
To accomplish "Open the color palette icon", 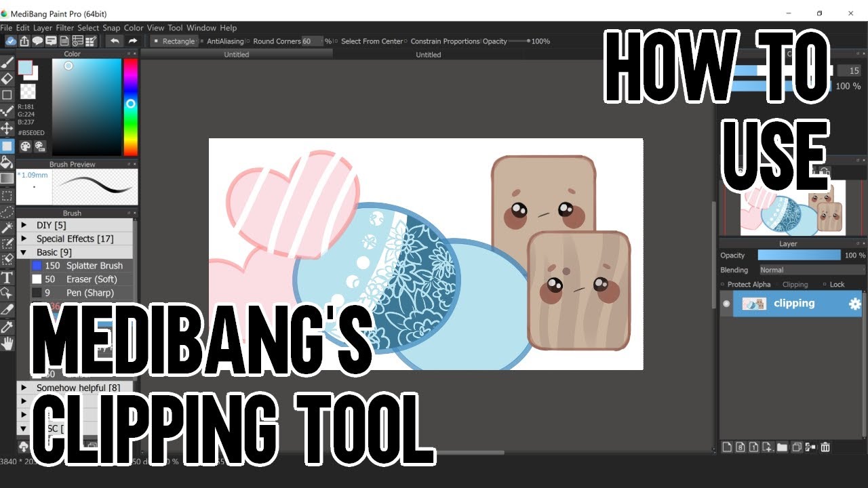I will (x=26, y=146).
